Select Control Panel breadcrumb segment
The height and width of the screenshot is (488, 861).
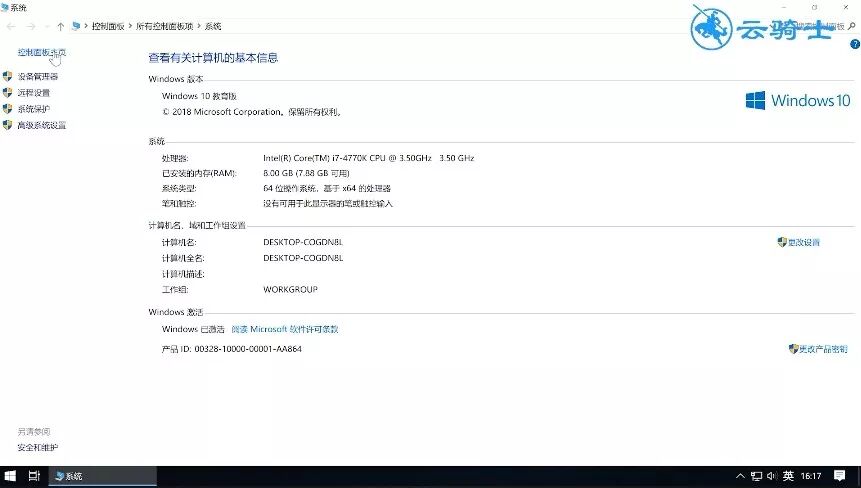108,26
